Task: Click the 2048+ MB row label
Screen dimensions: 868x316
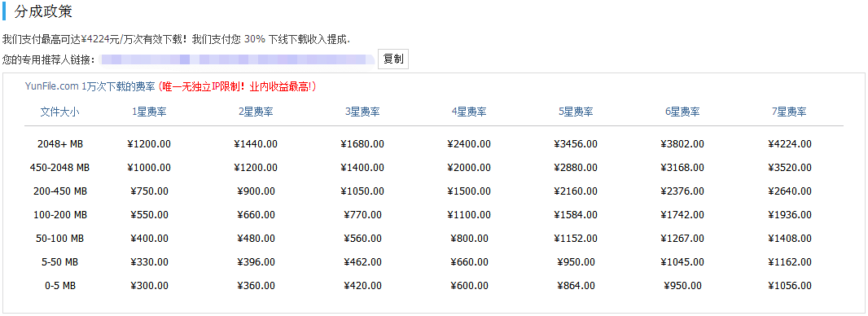Action: tap(59, 144)
